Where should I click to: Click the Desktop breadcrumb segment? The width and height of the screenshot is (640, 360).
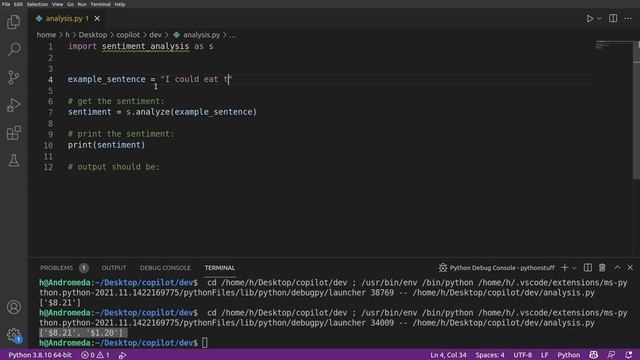pos(93,35)
